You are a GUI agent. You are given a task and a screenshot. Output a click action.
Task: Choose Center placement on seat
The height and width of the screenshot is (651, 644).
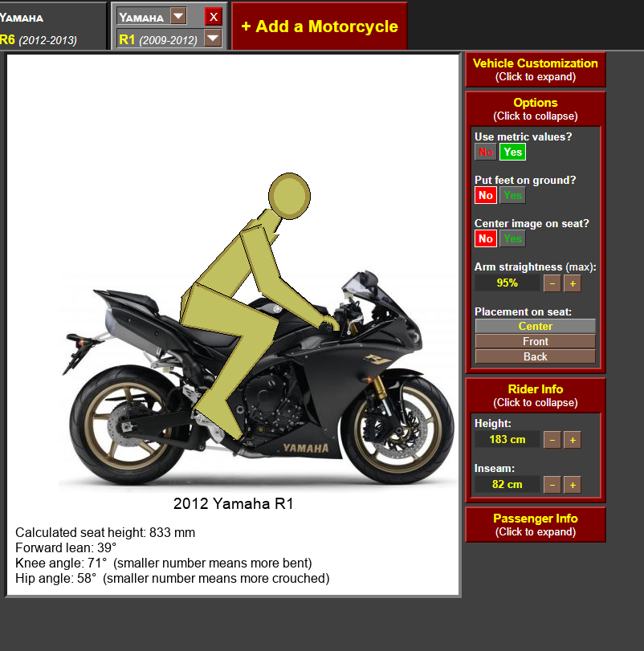(x=536, y=326)
